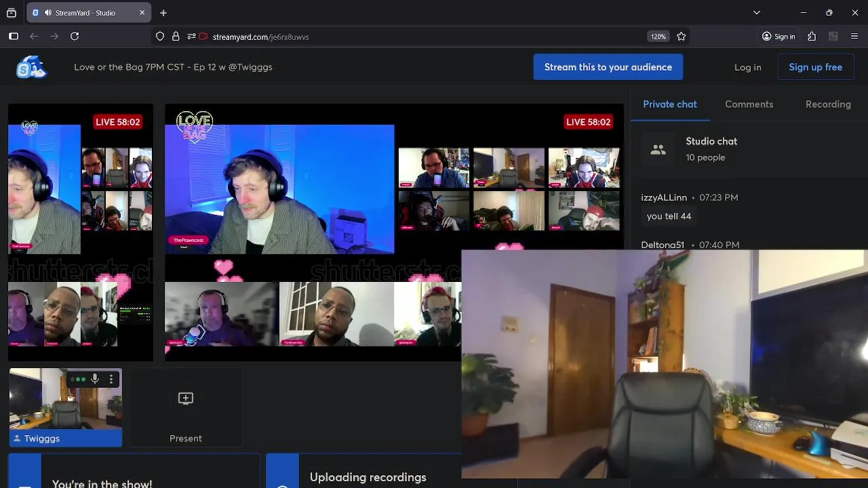868x488 pixels.
Task: Click the Twigggs name label
Action: [42, 439]
